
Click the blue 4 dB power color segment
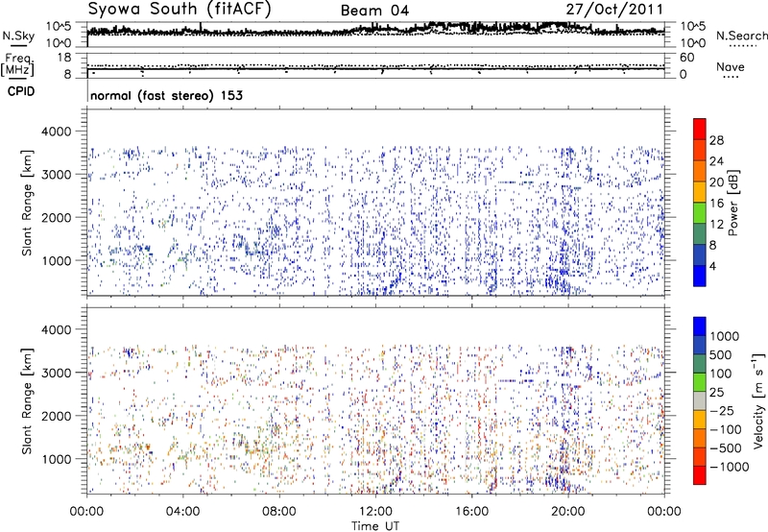(x=700, y=276)
